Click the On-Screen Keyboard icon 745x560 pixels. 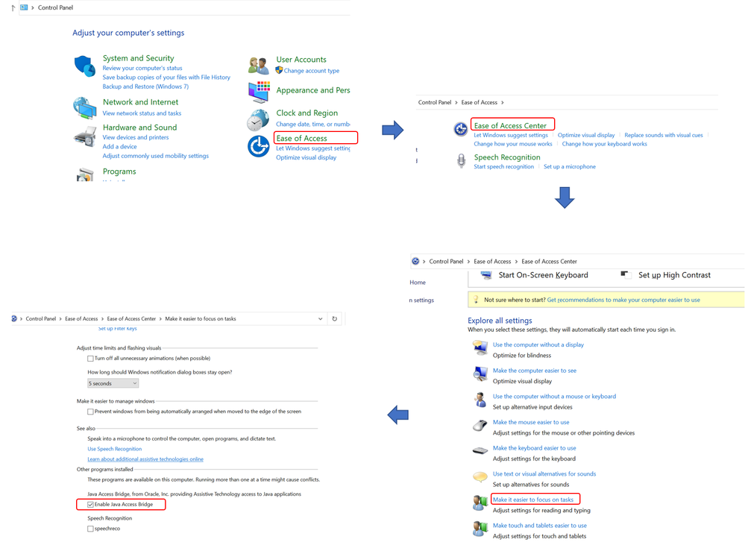[486, 275]
